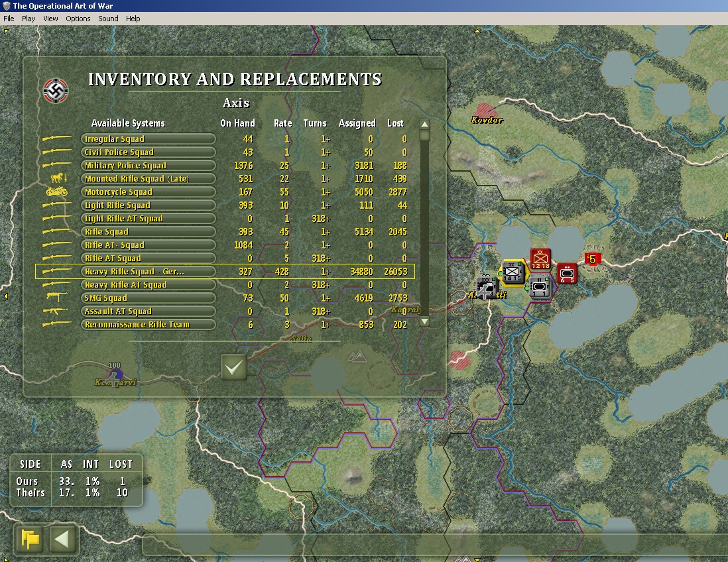Viewport: 728px width, 562px height.
Task: Click the SMG Squad button
Action: point(148,298)
